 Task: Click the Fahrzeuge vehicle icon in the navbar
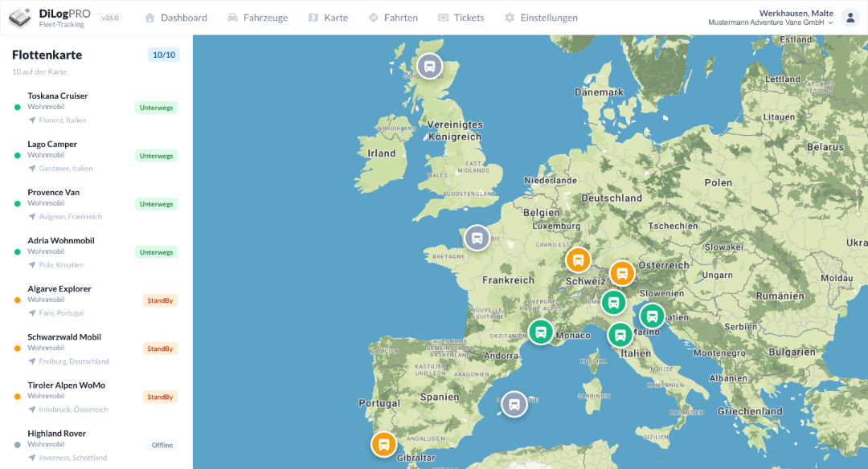(231, 17)
